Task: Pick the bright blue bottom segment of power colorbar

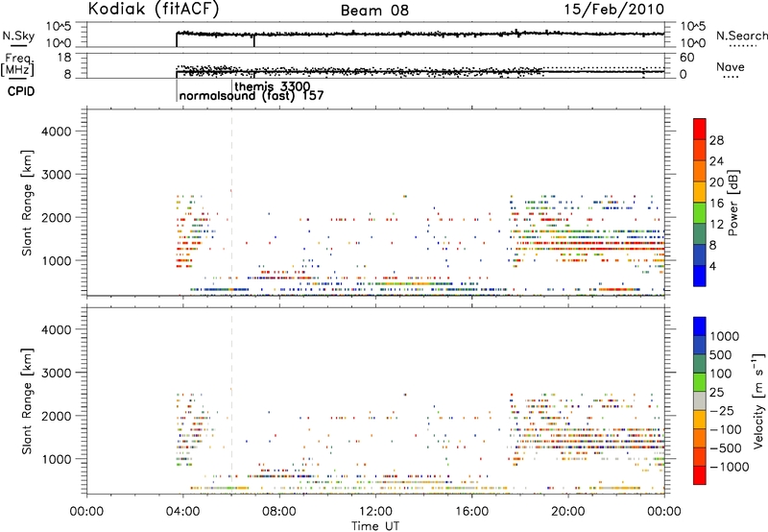Action: point(700,276)
